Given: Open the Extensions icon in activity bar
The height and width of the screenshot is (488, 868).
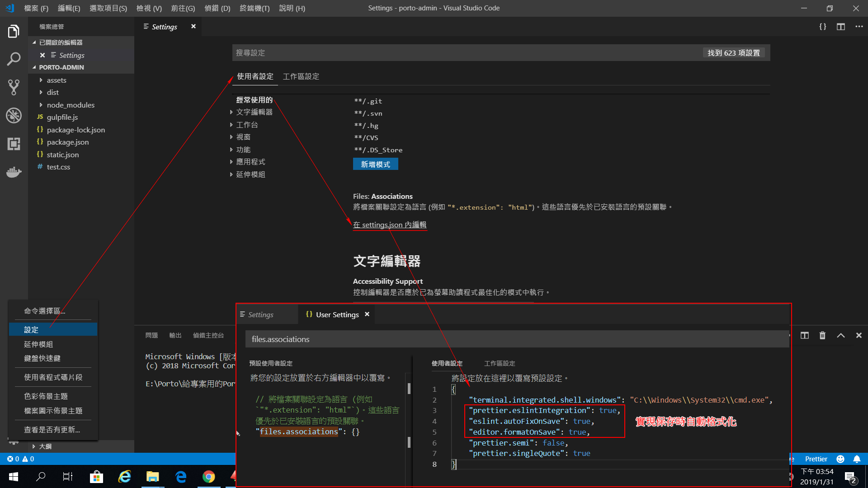Looking at the screenshot, I should [x=14, y=144].
